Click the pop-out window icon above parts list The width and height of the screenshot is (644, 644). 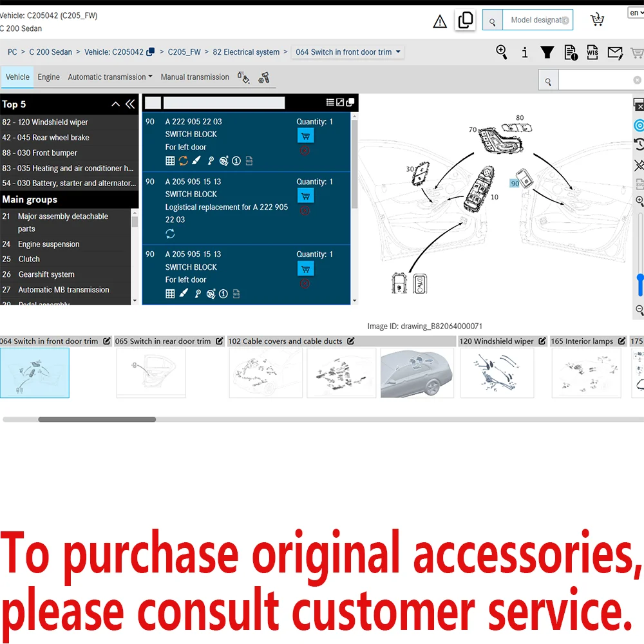[350, 102]
